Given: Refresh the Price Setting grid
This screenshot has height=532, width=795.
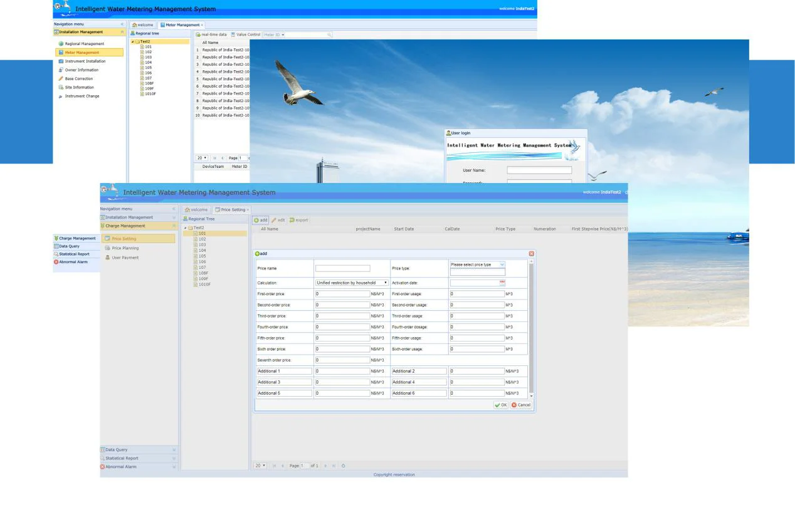Looking at the screenshot, I should (344, 466).
